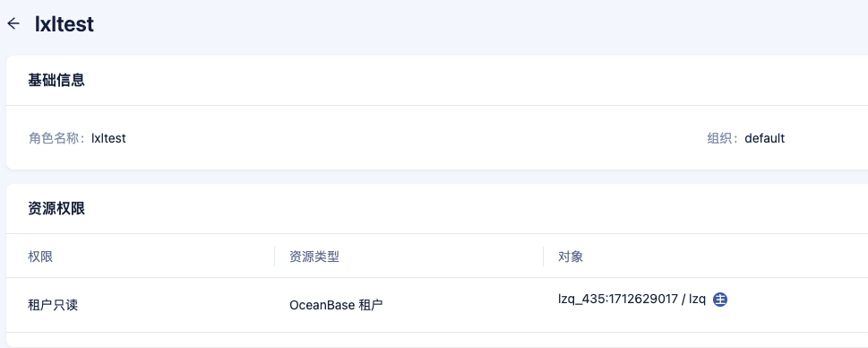Viewport: 868px width, 348px height.
Task: Select the organization value default
Action: (764, 138)
